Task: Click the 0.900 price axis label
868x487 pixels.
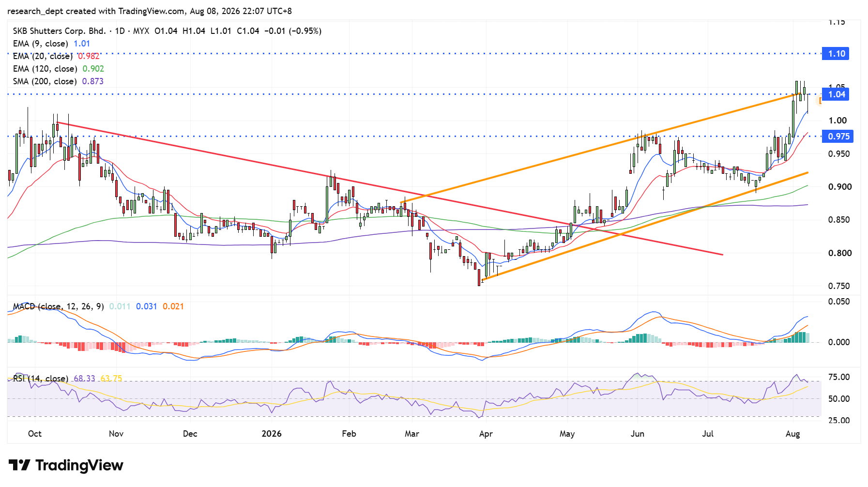Action: click(840, 187)
